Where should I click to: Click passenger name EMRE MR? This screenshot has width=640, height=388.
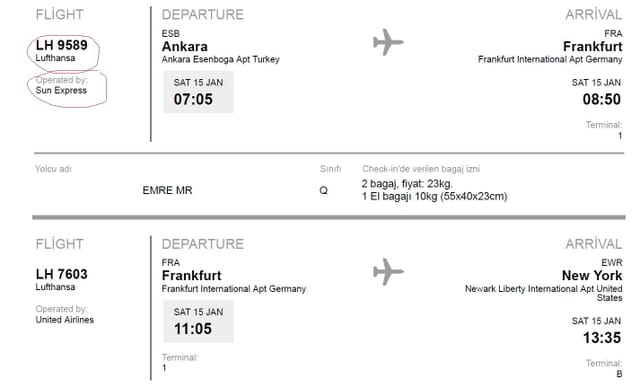pos(167,190)
